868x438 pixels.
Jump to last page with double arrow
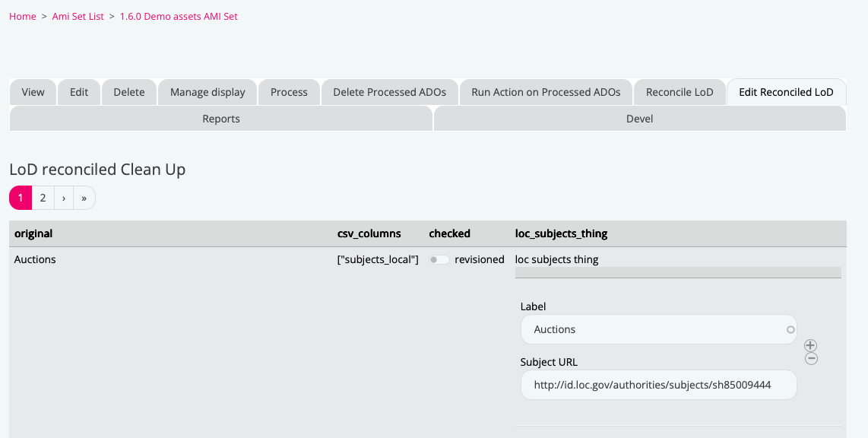pyautogui.click(x=84, y=198)
